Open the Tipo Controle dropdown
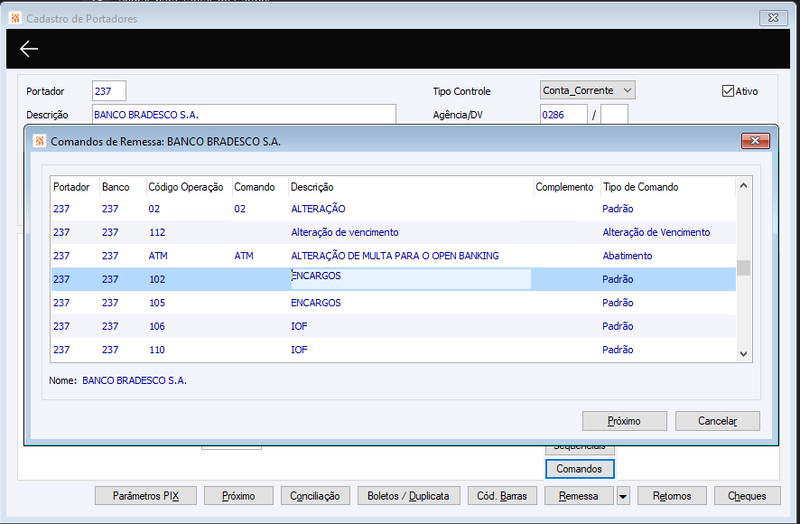The image size is (800, 524). 587,90
